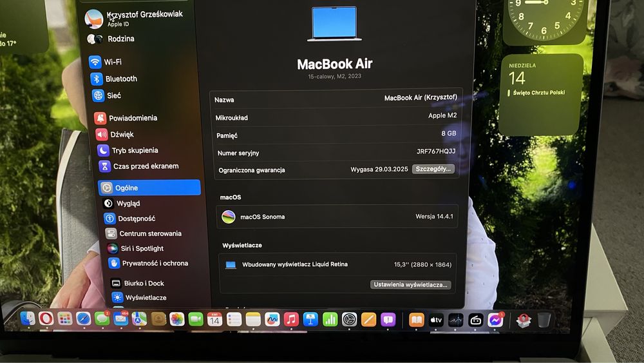Viewport: 644px width, 363px height.
Task: Select Bluetooth in the sidebar
Action: pos(114,79)
